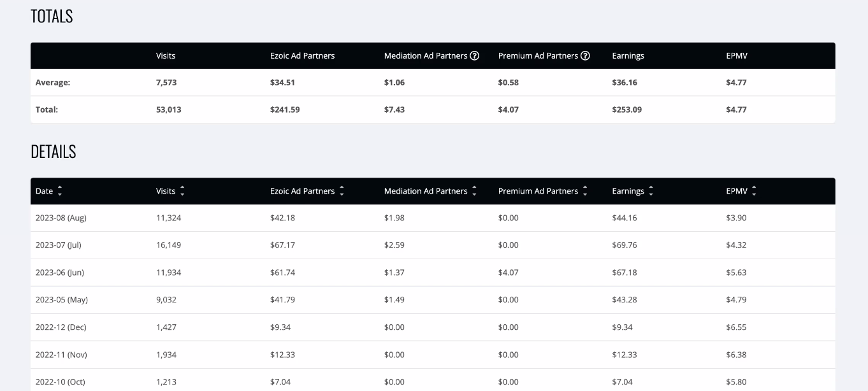
Task: Select August mediation value $1.98
Action: click(x=394, y=218)
